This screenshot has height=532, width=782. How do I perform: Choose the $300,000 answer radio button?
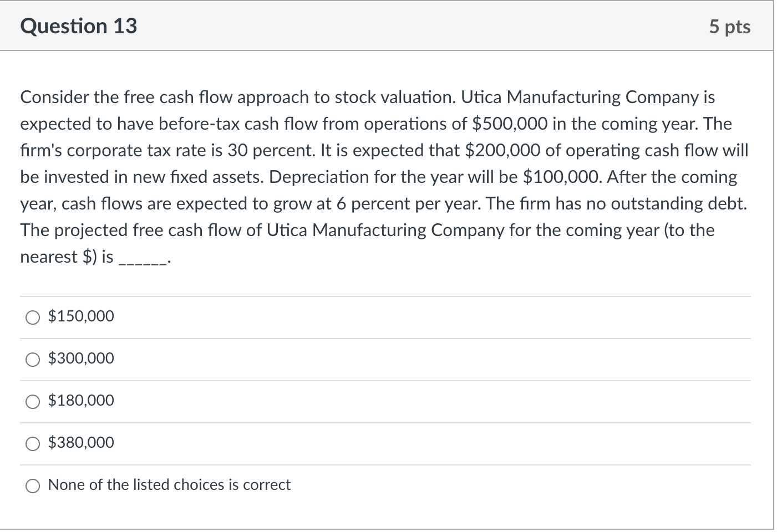point(33,360)
